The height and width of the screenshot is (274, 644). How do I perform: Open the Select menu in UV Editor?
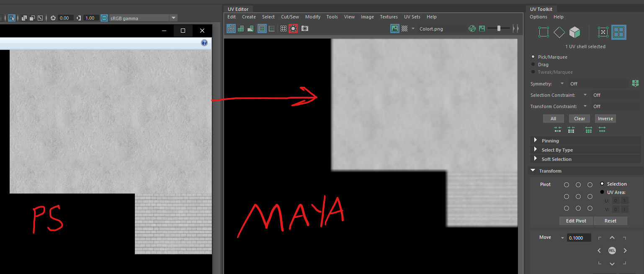(268, 17)
